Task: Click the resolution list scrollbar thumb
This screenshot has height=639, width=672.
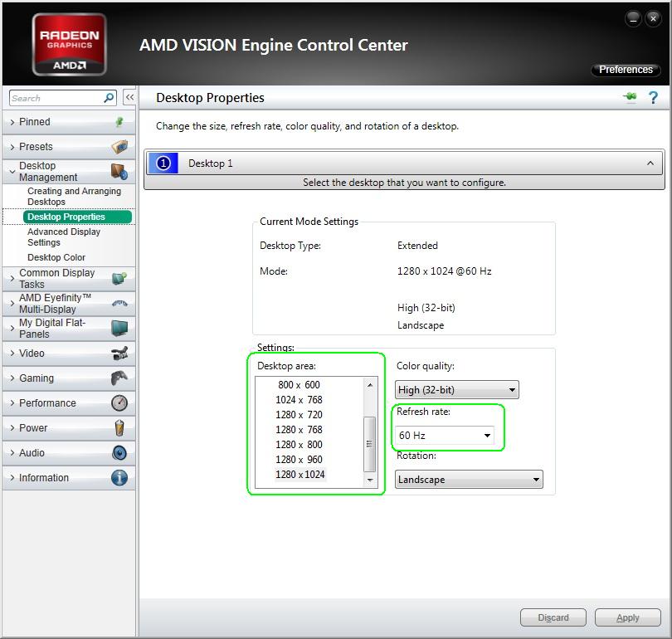Action: tap(369, 444)
